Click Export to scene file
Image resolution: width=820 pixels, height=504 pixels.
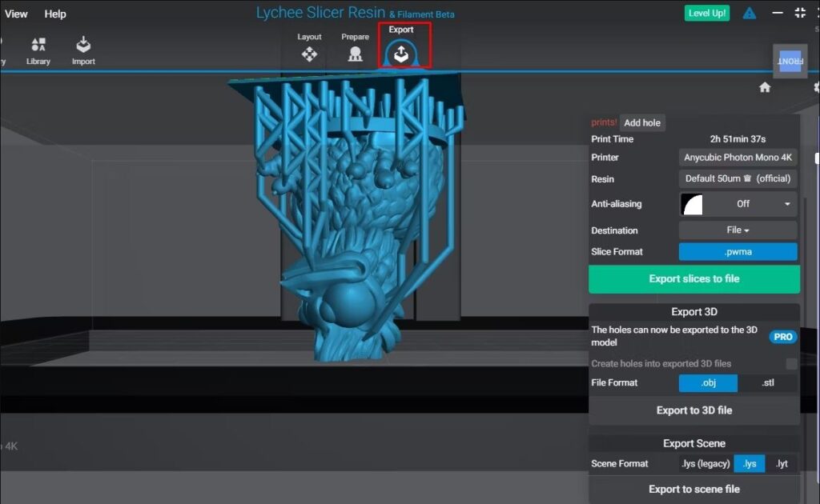[x=694, y=490]
